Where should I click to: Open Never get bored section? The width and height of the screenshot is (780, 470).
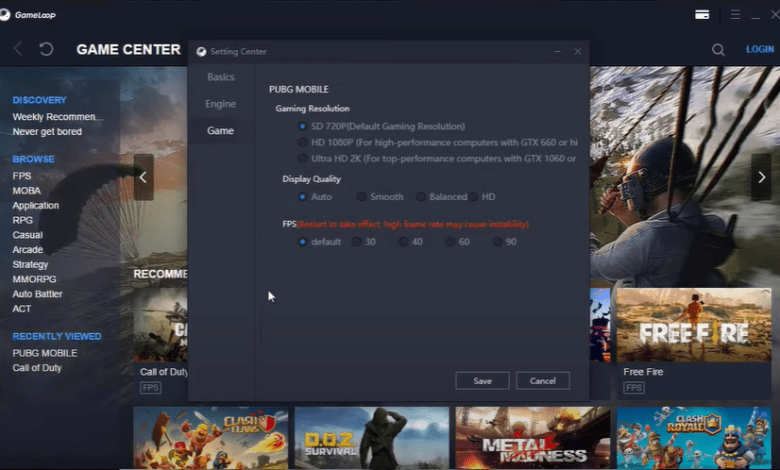47,132
